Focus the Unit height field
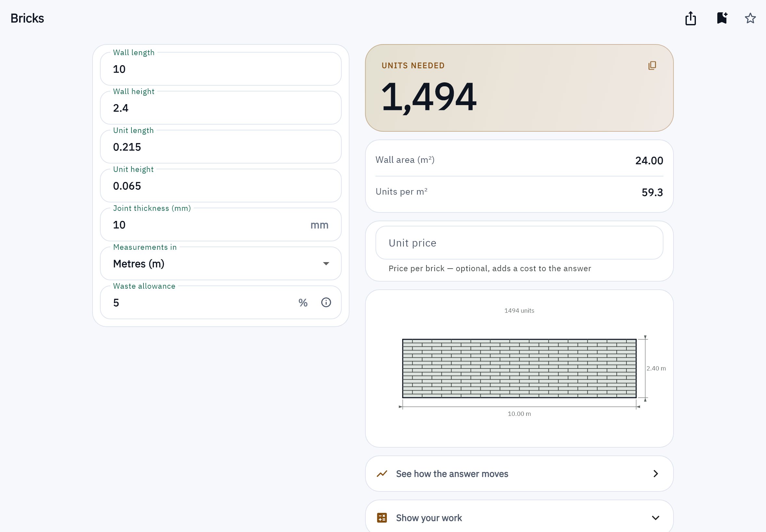This screenshot has height=532, width=766. [x=221, y=186]
